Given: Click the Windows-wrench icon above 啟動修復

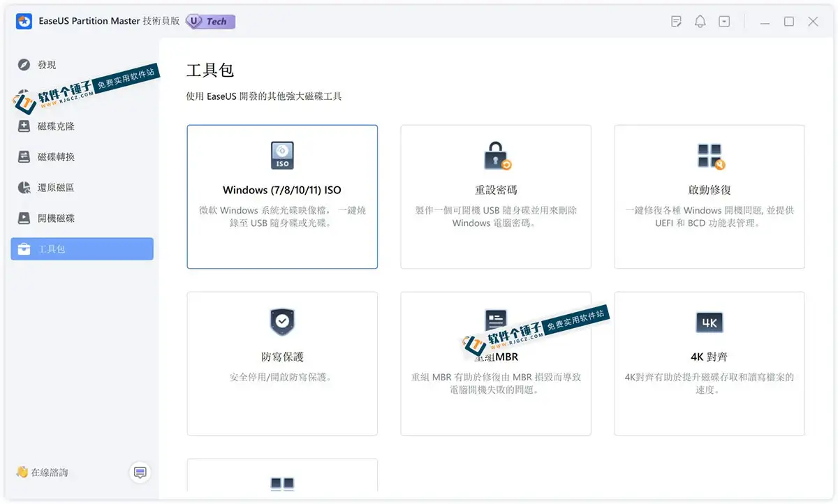Looking at the screenshot, I should [710, 156].
